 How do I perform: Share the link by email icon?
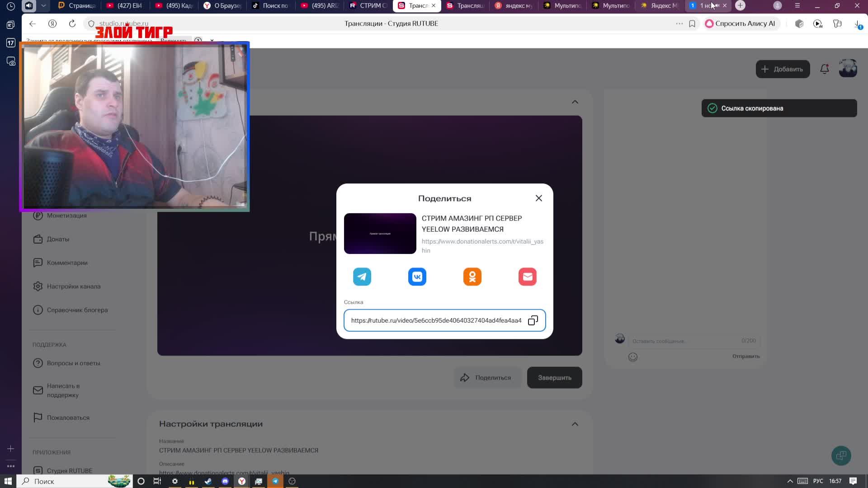528,277
